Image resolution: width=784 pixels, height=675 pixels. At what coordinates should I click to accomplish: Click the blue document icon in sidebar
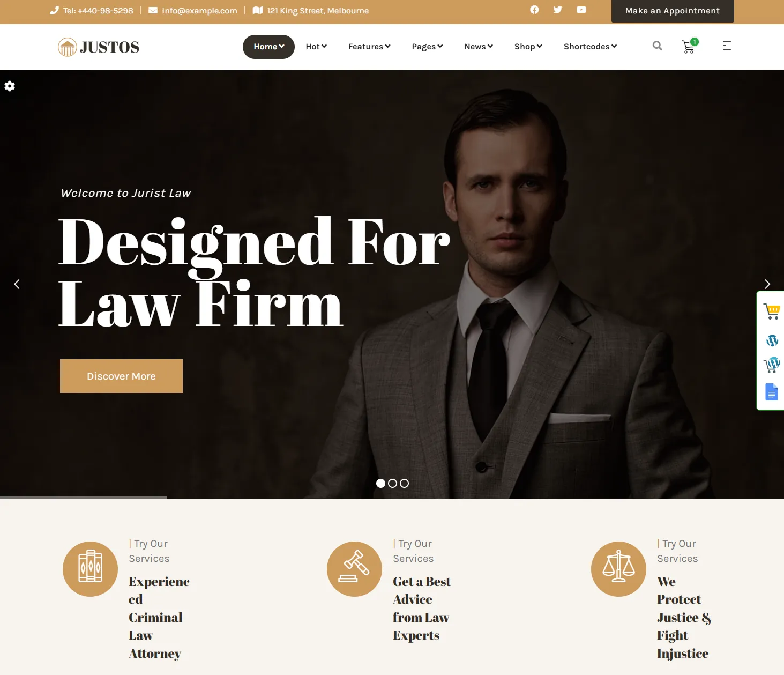(x=771, y=392)
